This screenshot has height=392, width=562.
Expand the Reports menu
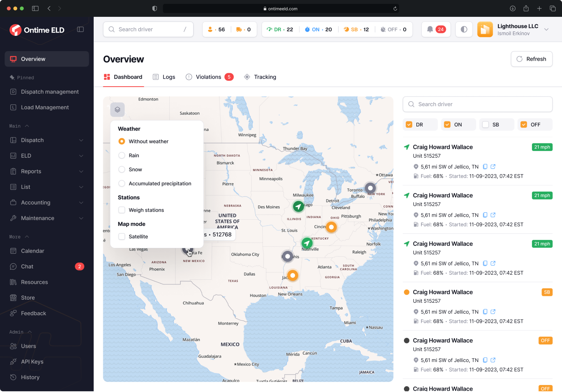click(47, 171)
